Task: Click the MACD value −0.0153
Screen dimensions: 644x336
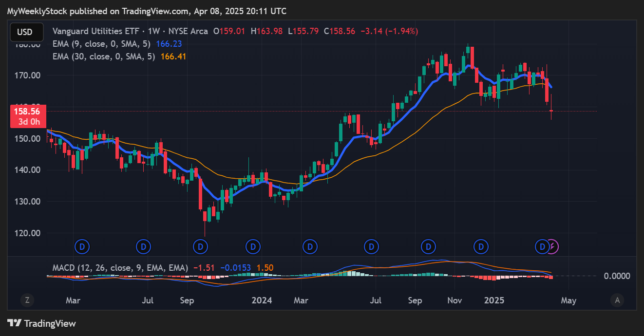Action: 236,268
